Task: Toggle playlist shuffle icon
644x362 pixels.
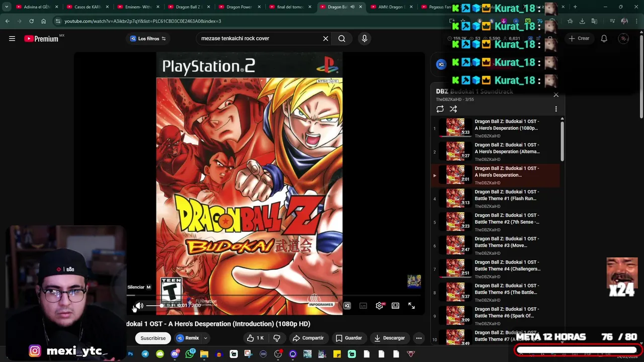Action: (x=453, y=109)
